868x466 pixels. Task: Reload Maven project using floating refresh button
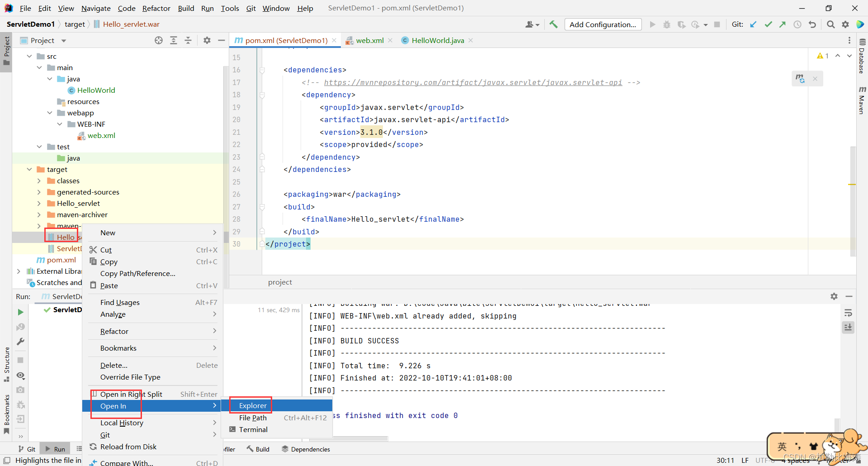pos(801,78)
